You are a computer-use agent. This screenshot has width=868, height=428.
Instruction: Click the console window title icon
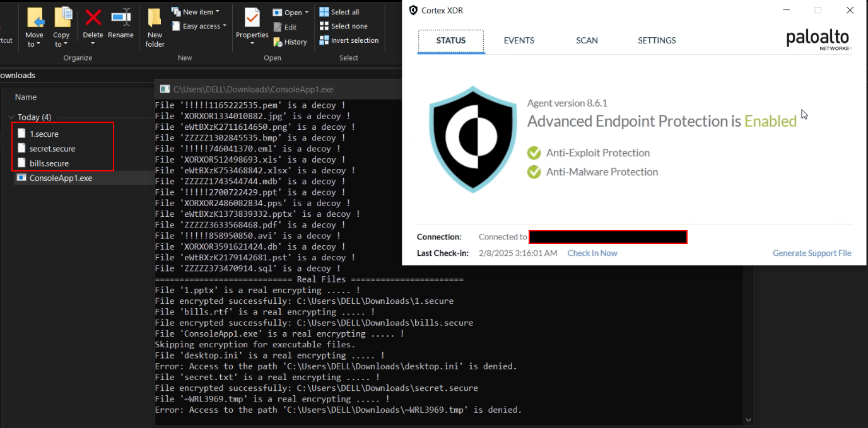coord(165,90)
